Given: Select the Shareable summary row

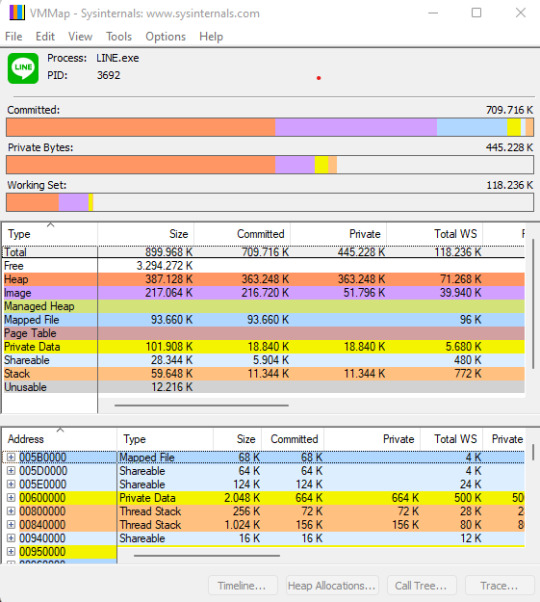Looking at the screenshot, I should (x=263, y=360).
